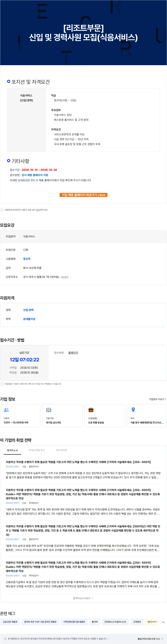Open the essay excerpt starting "세무사 자격시험 합격"

[82, 511]
